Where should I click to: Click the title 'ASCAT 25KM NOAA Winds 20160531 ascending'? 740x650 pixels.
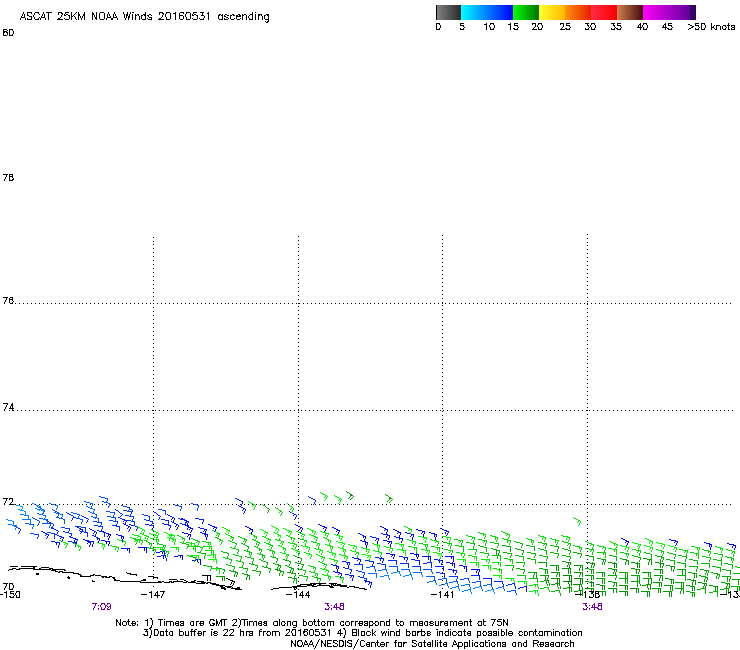click(x=144, y=17)
